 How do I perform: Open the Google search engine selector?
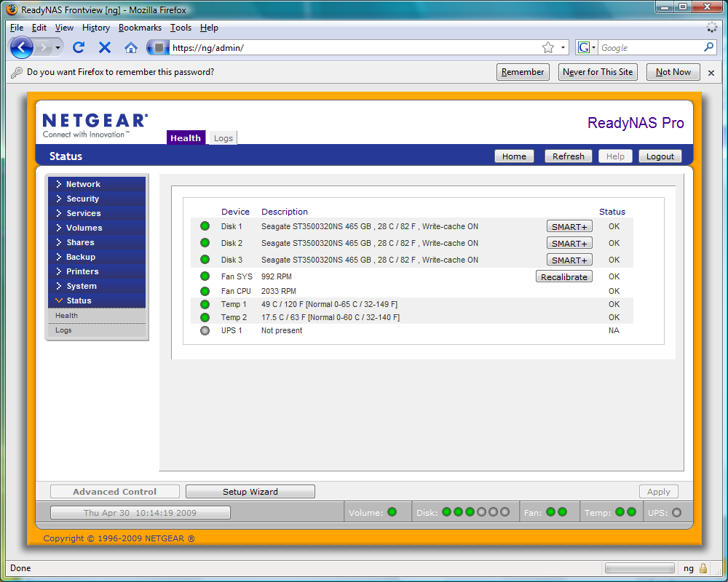(586, 47)
